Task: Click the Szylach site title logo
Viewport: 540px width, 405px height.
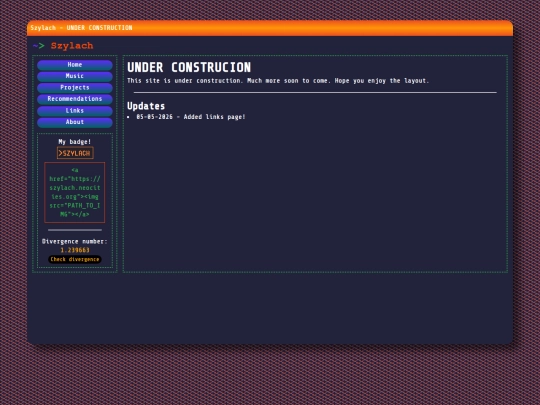Action: (72, 46)
